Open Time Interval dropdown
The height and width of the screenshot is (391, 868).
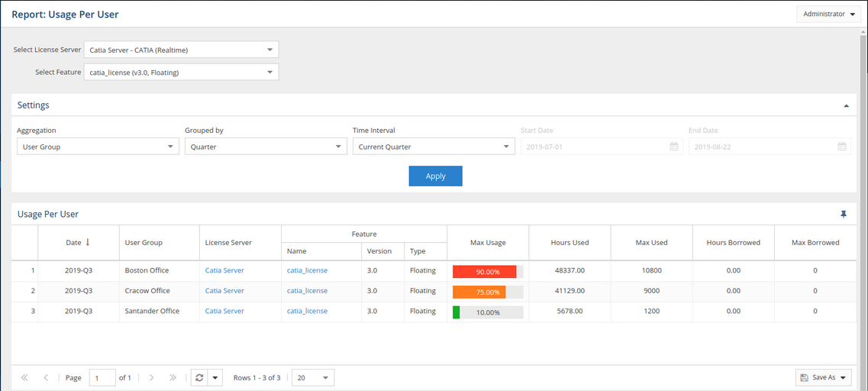434,147
